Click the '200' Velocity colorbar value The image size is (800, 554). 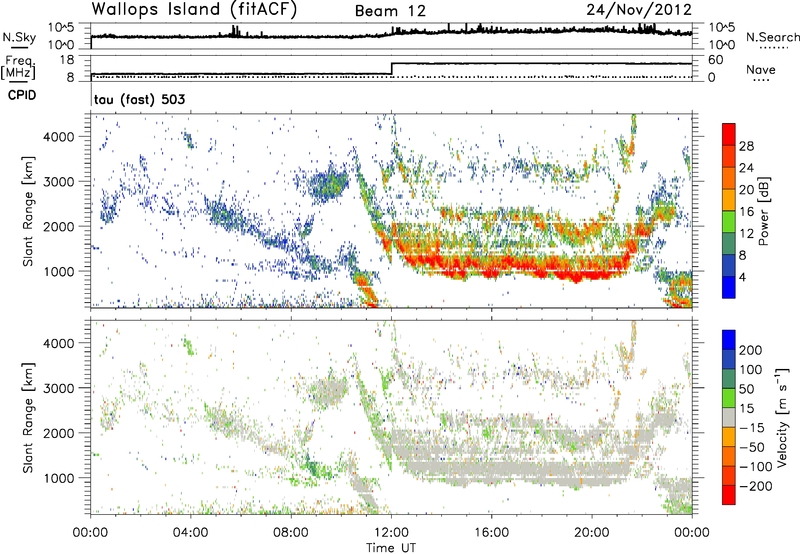pyautogui.click(x=751, y=350)
